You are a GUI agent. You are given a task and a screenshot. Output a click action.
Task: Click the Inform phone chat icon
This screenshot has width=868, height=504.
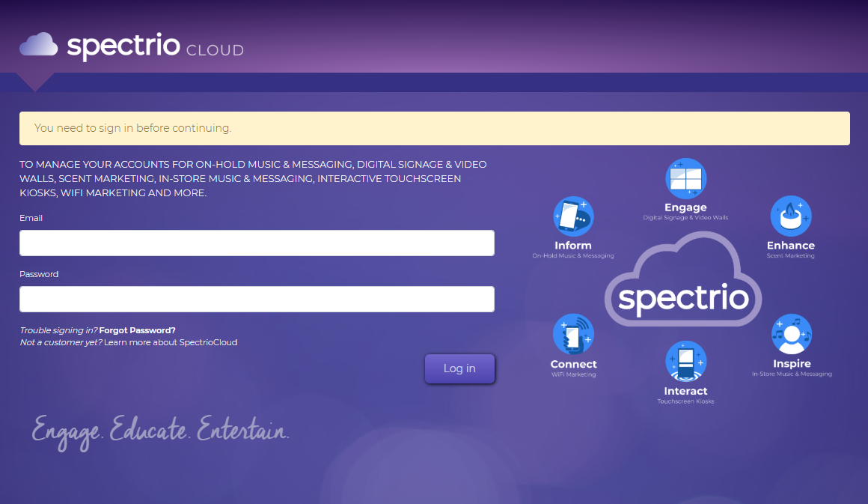(x=573, y=216)
